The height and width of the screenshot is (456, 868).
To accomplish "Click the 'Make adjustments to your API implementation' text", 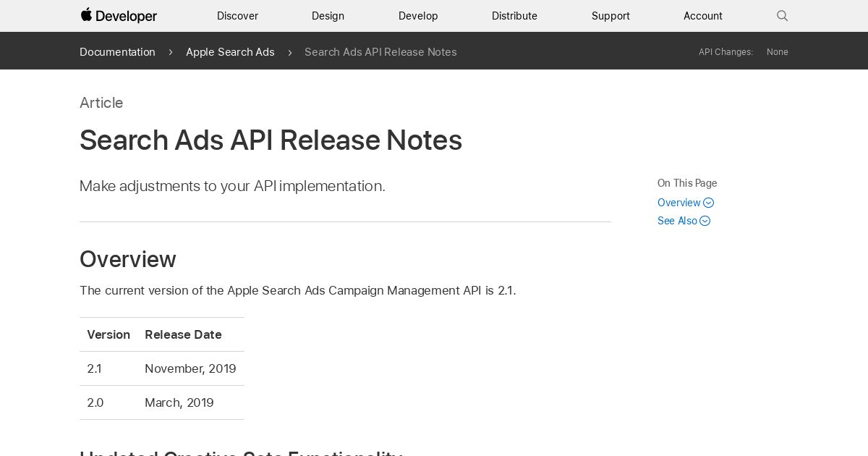I will coord(232,186).
